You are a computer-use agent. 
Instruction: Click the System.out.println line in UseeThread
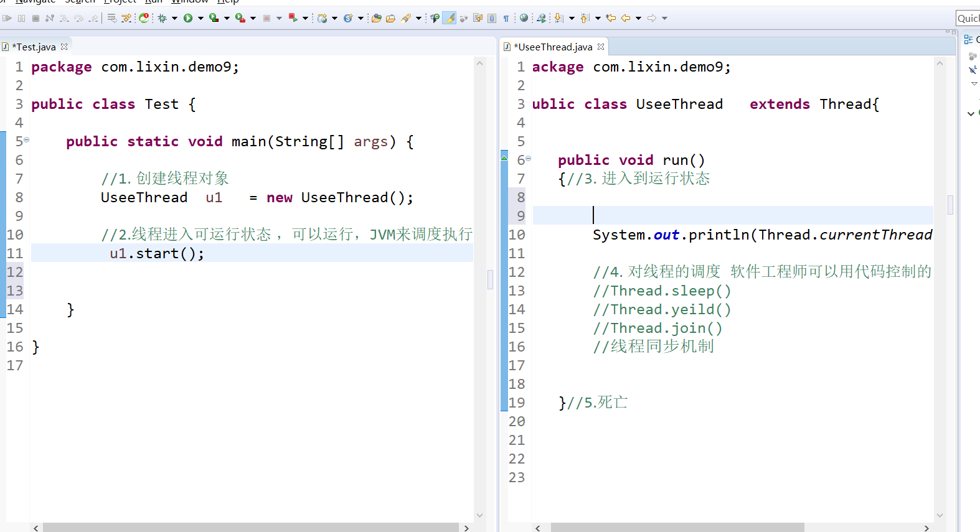click(762, 235)
